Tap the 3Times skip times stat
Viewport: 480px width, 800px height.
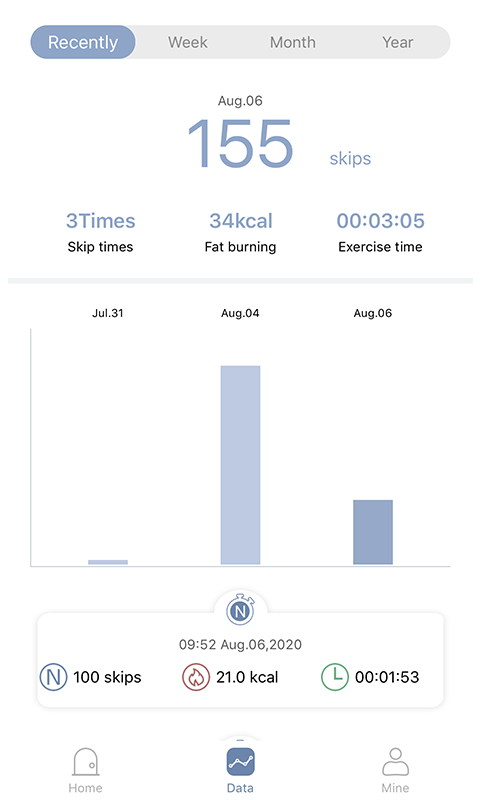100,233
